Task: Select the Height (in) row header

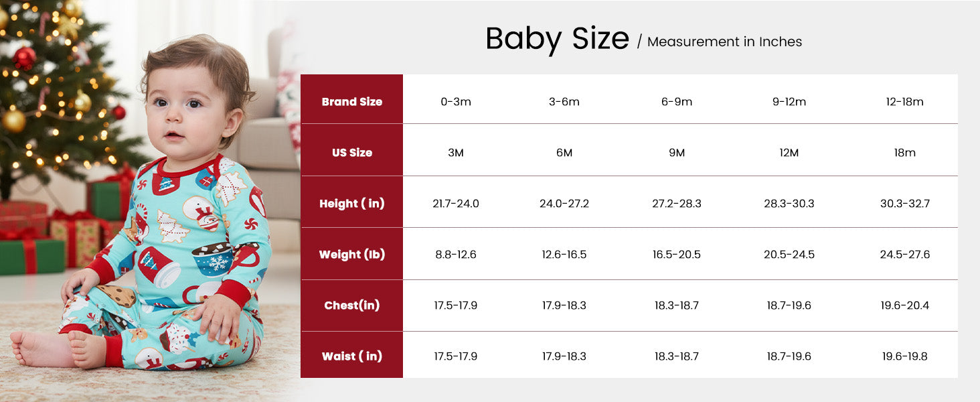Action: pyautogui.click(x=352, y=204)
